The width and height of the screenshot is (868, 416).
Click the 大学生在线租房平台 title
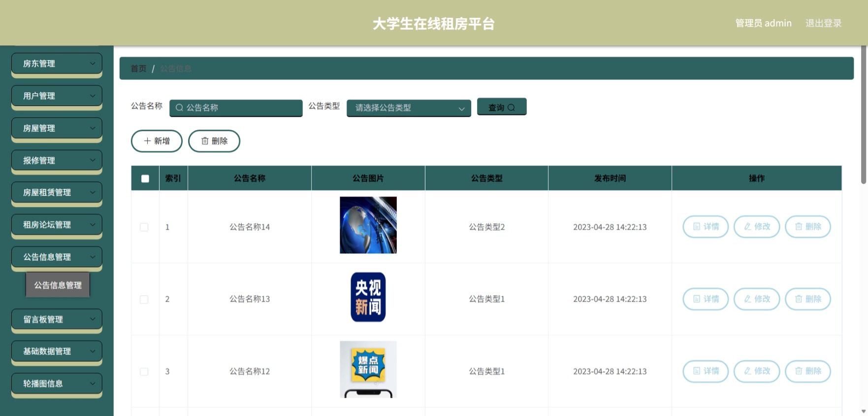(x=434, y=24)
